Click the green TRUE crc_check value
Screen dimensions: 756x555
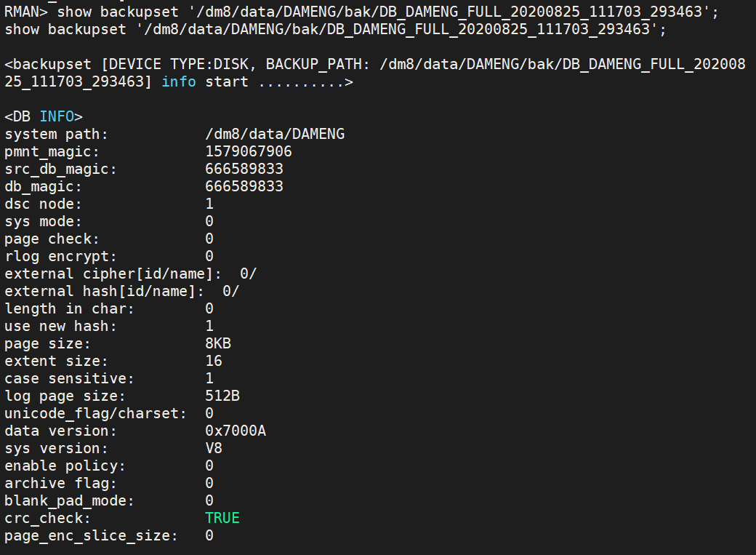tap(222, 518)
